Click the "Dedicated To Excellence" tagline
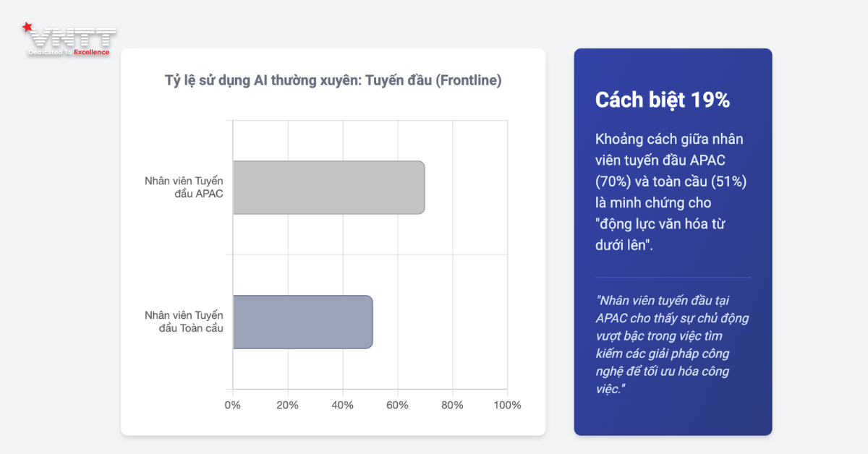Screen dimensions: 868x454 click(x=69, y=52)
